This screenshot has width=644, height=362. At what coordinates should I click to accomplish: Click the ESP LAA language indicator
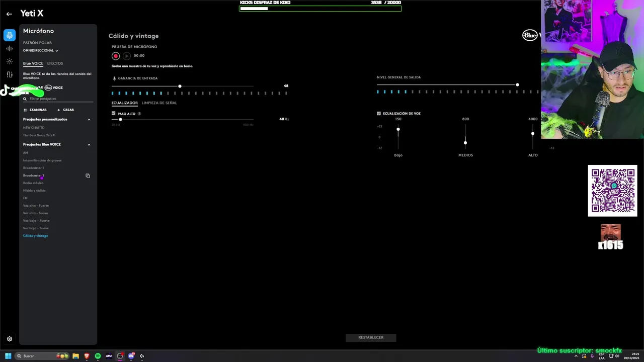pyautogui.click(x=602, y=356)
